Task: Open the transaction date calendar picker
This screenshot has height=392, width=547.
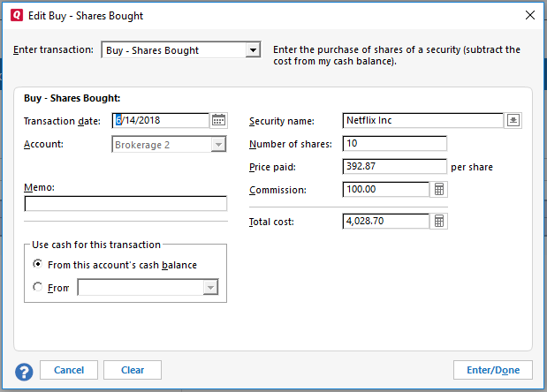Action: (219, 121)
